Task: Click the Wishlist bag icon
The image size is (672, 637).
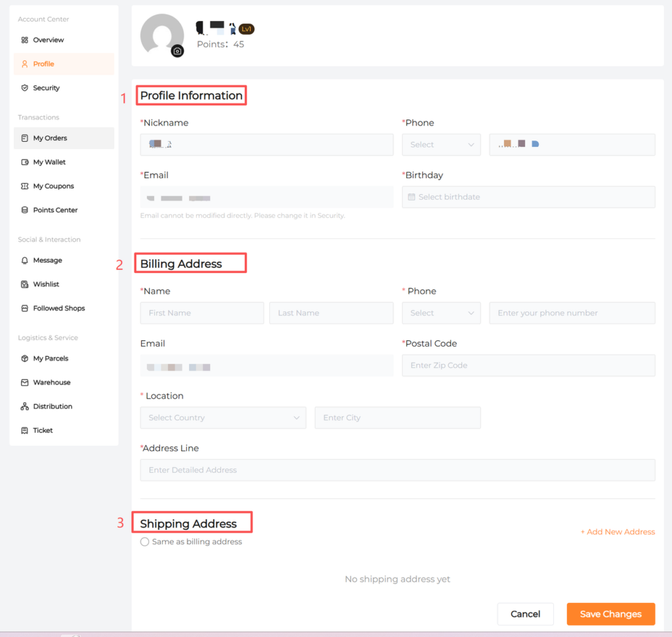Action: pyautogui.click(x=25, y=284)
